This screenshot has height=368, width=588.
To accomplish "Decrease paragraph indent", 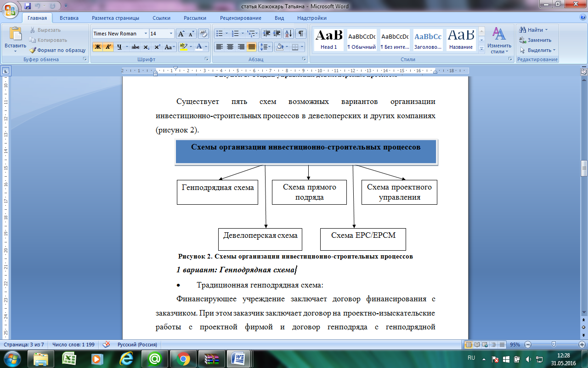I will tap(266, 34).
